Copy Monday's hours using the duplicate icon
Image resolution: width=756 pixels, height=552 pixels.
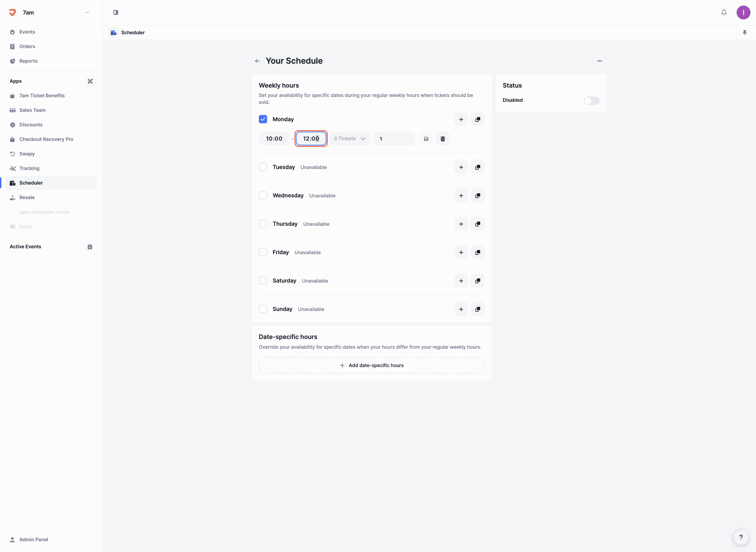click(478, 119)
